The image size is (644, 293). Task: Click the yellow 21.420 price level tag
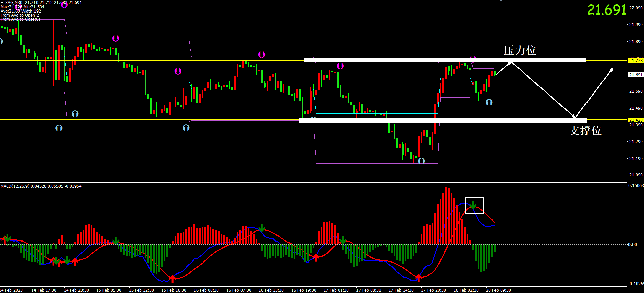click(635, 120)
